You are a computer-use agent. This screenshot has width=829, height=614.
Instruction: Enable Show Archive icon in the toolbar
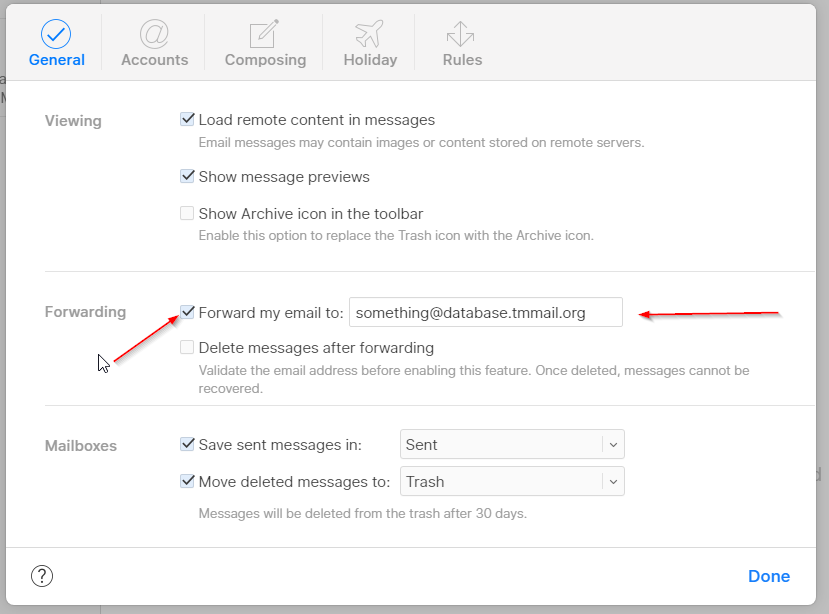(x=187, y=213)
